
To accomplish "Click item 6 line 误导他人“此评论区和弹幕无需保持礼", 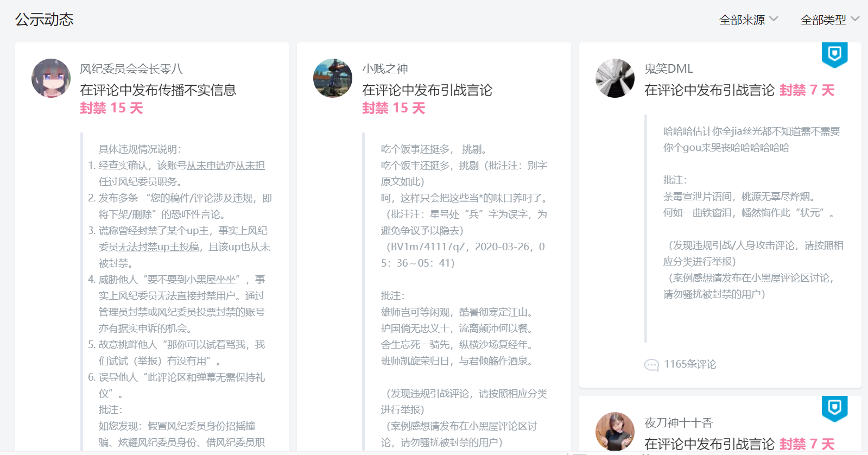I will point(182,377).
